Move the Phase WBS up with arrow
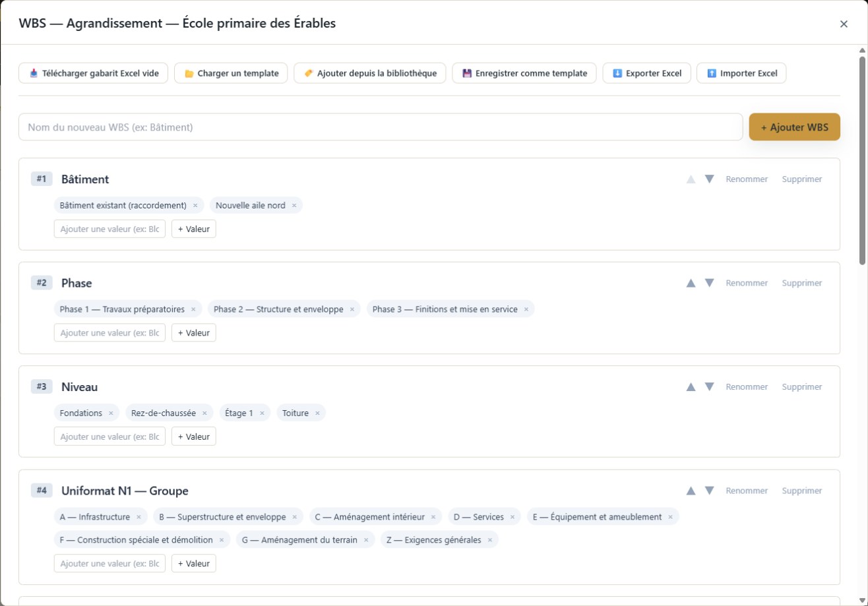 tap(691, 283)
